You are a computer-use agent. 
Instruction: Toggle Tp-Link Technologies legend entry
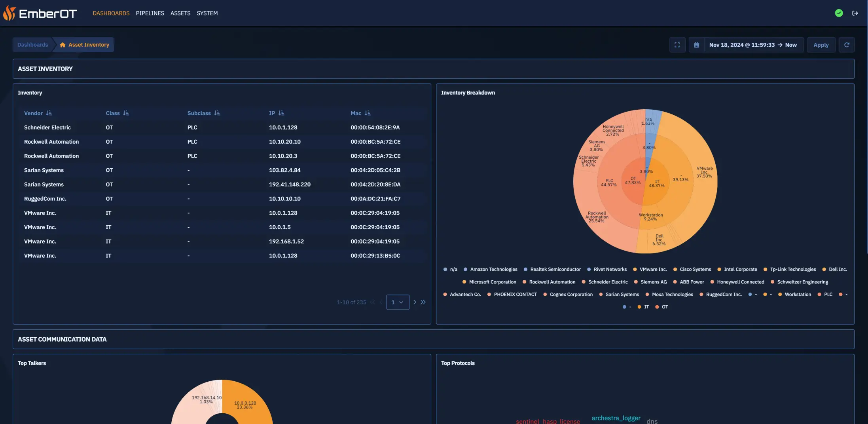790,269
